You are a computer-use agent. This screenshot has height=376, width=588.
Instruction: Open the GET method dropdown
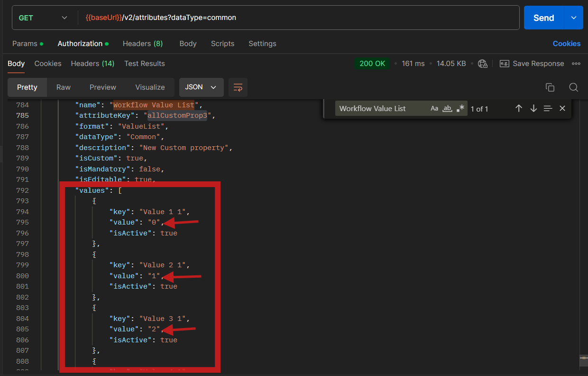(x=43, y=18)
